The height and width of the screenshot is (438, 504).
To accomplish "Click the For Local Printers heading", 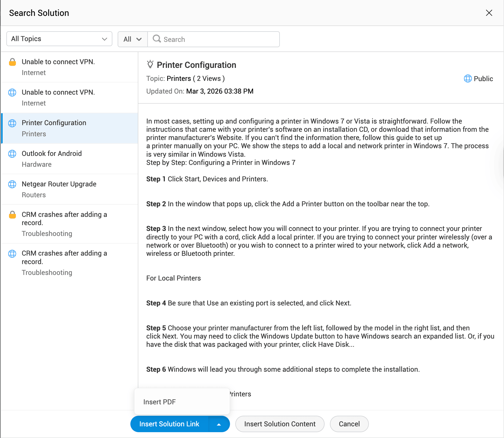I will point(174,278).
